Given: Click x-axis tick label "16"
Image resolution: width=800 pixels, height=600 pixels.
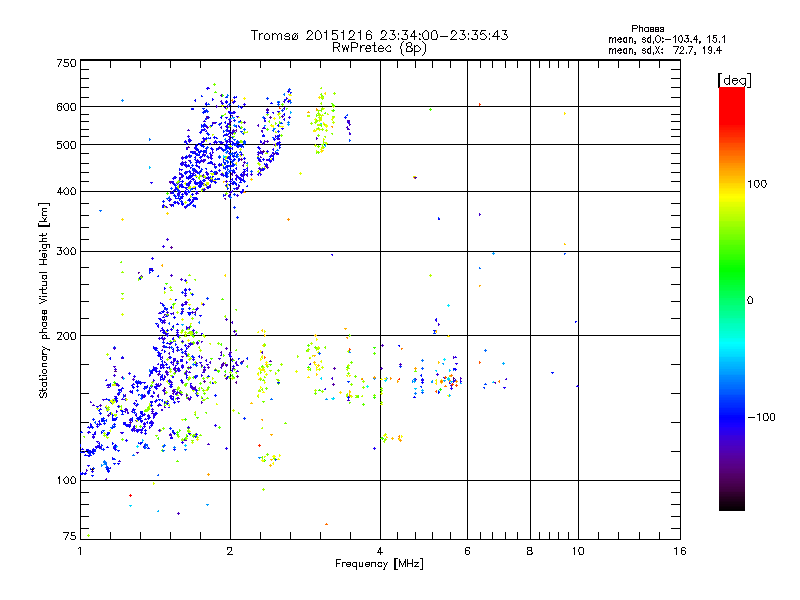Looking at the screenshot, I should pyautogui.click(x=680, y=551).
